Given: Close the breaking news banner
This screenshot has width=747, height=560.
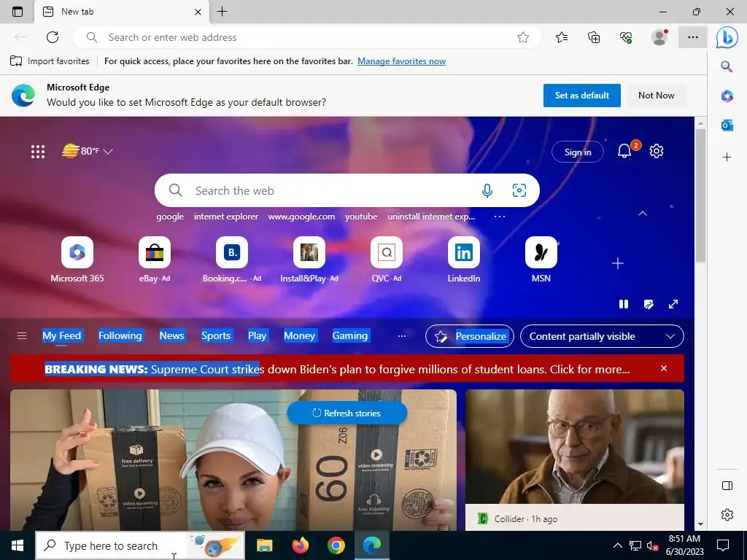Looking at the screenshot, I should (664, 368).
